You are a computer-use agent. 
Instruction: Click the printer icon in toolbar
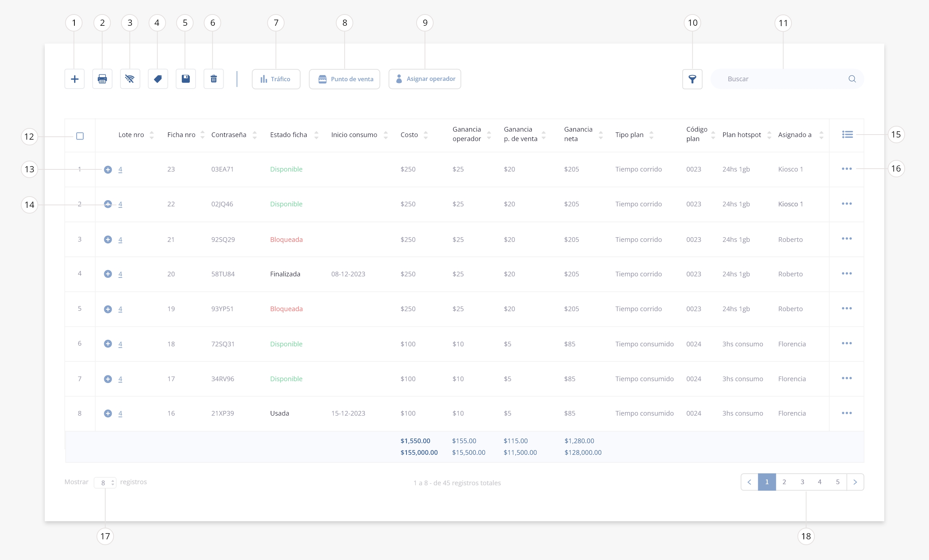coord(102,79)
